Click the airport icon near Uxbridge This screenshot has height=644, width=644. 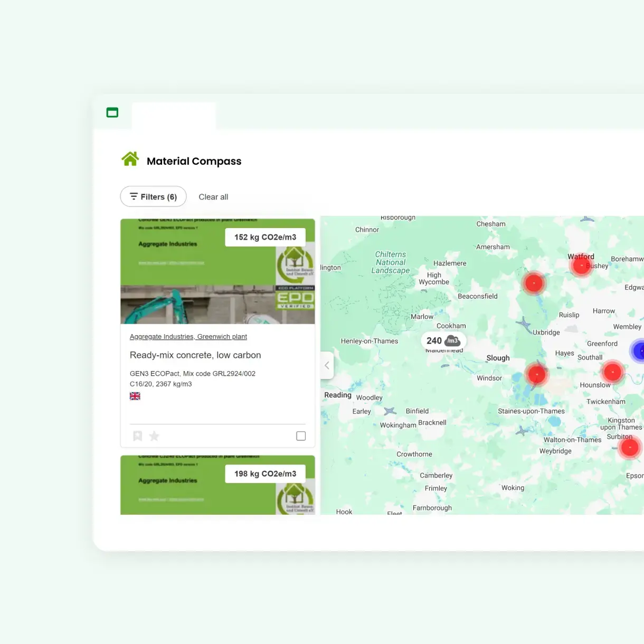point(524,325)
